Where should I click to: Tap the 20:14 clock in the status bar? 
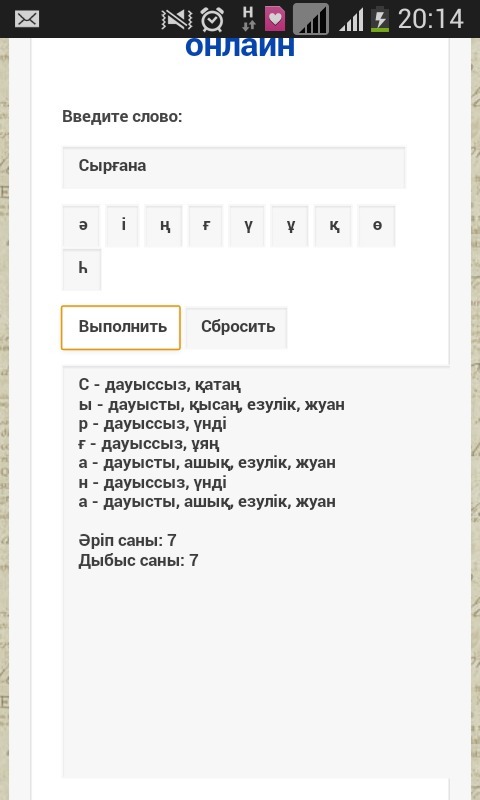(431, 19)
